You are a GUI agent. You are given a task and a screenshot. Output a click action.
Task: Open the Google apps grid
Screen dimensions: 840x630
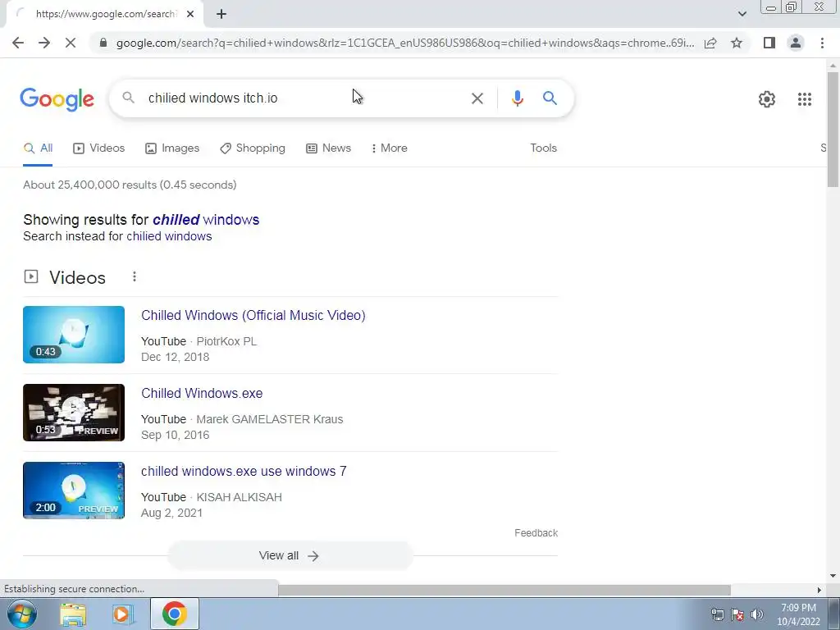(x=804, y=99)
